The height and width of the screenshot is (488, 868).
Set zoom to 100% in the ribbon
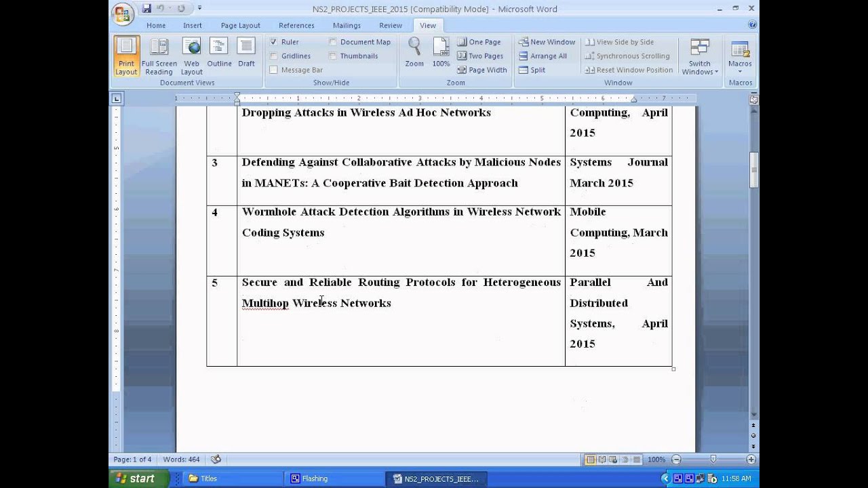tap(441, 53)
